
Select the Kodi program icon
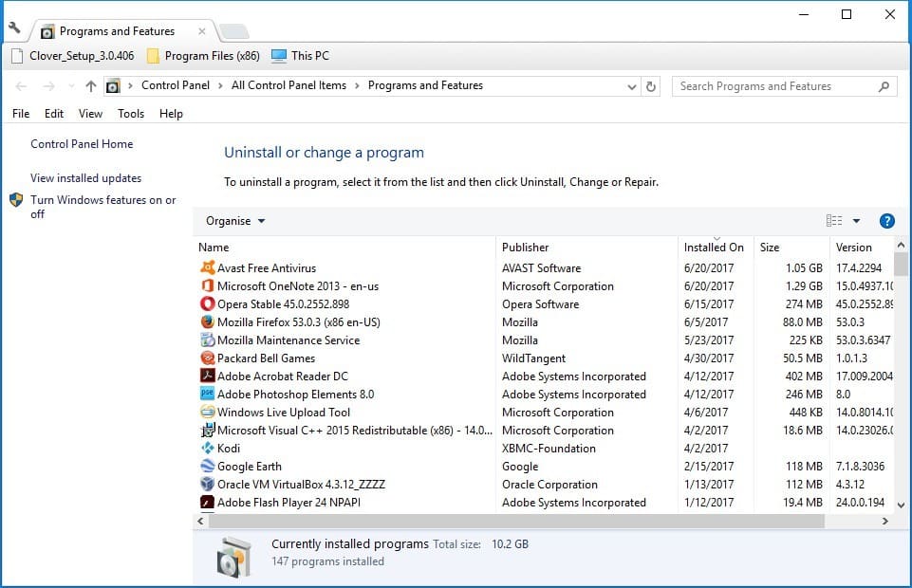pos(207,448)
